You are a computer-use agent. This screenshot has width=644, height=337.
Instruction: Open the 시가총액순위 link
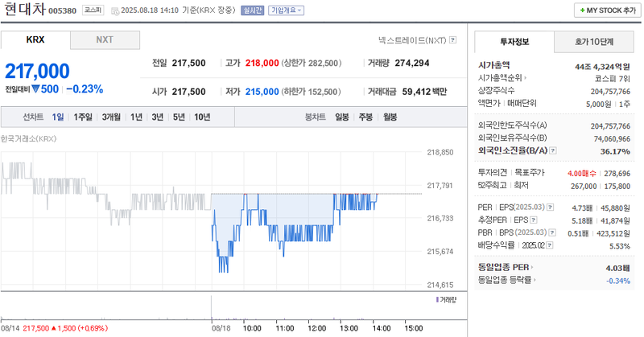click(502, 77)
